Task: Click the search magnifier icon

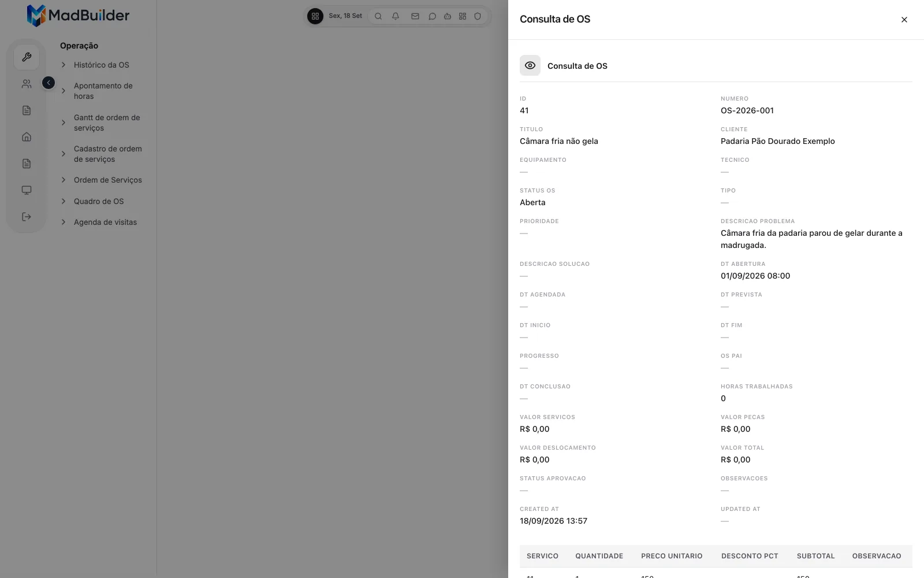Action: point(378,16)
